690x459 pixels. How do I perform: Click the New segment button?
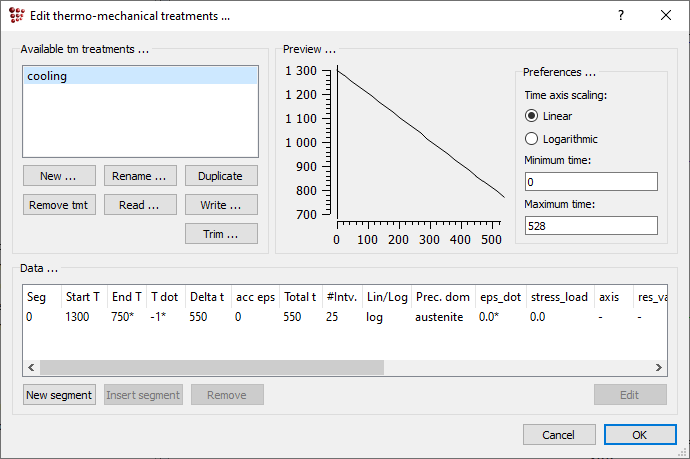coord(59,395)
